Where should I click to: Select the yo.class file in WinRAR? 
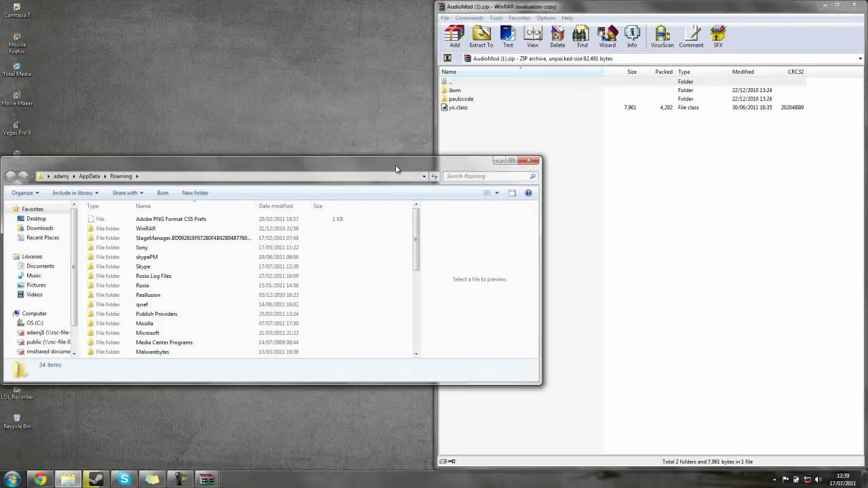coord(458,108)
